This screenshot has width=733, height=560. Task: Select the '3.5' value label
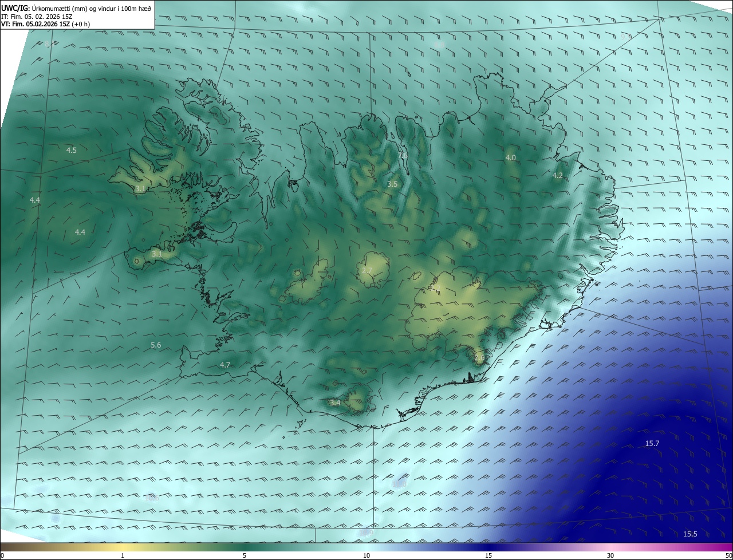click(392, 184)
